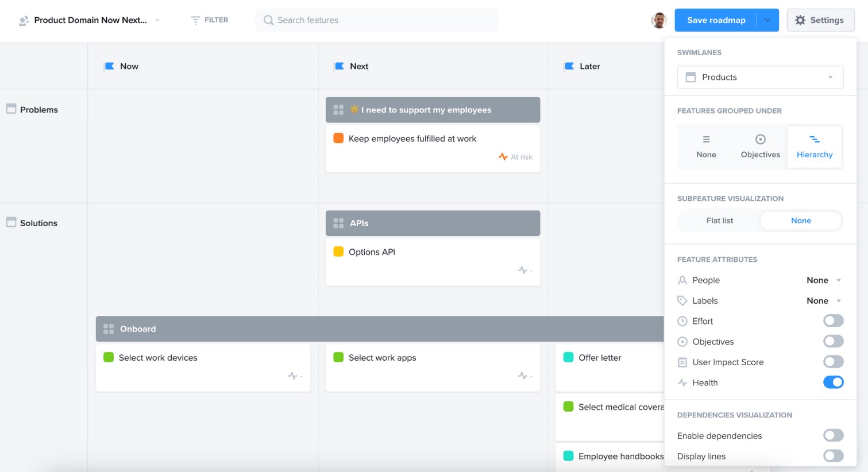868x472 pixels.
Task: Open the Options API feature card
Action: [x=433, y=262]
